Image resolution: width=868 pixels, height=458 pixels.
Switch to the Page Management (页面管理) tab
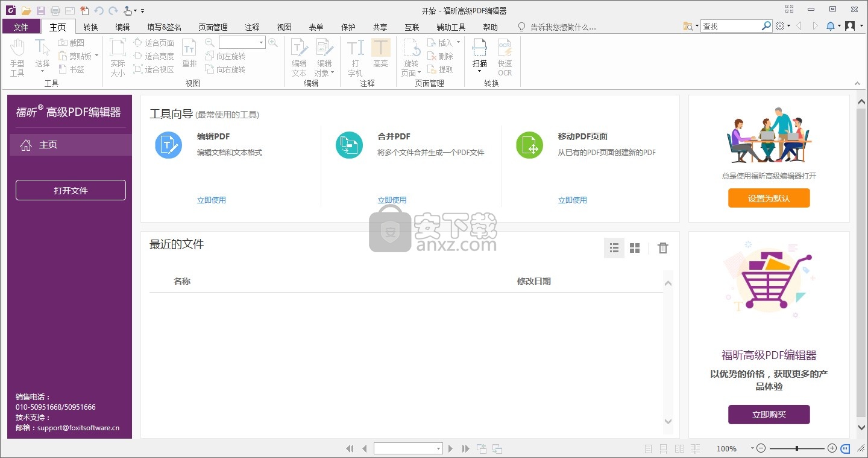tap(213, 27)
